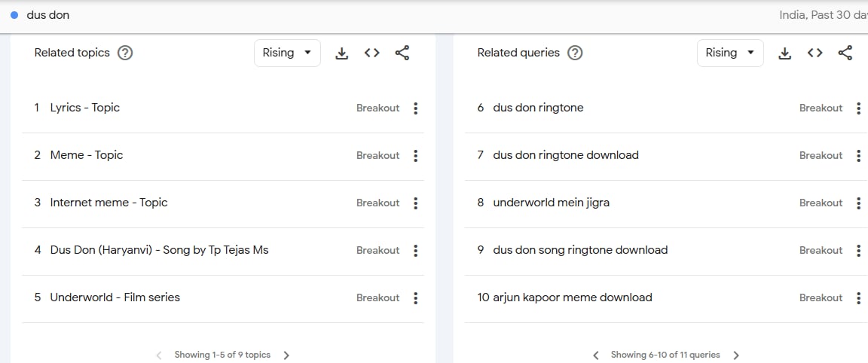Open three-dot menu for Lyrics - Topic
This screenshot has height=363, width=868.
416,108
